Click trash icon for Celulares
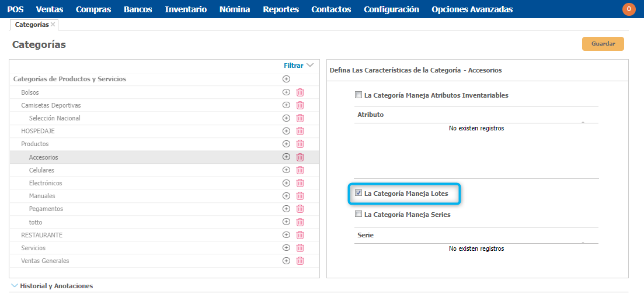The height and width of the screenshot is (297, 644). [300, 170]
